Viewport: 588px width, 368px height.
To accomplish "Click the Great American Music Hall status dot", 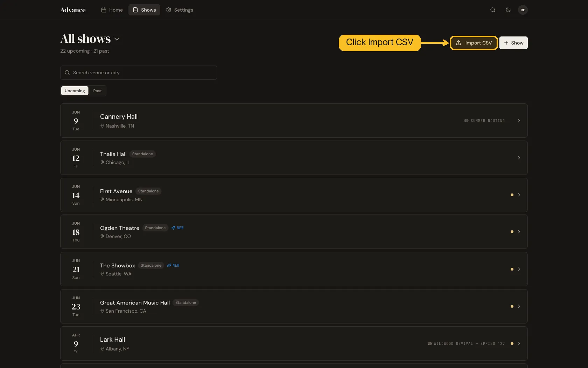I will click(512, 306).
